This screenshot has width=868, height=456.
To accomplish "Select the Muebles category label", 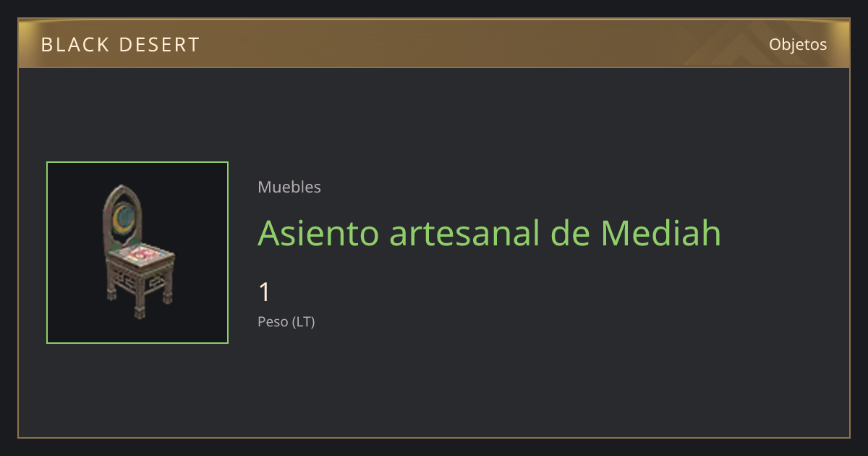I will 289,187.
